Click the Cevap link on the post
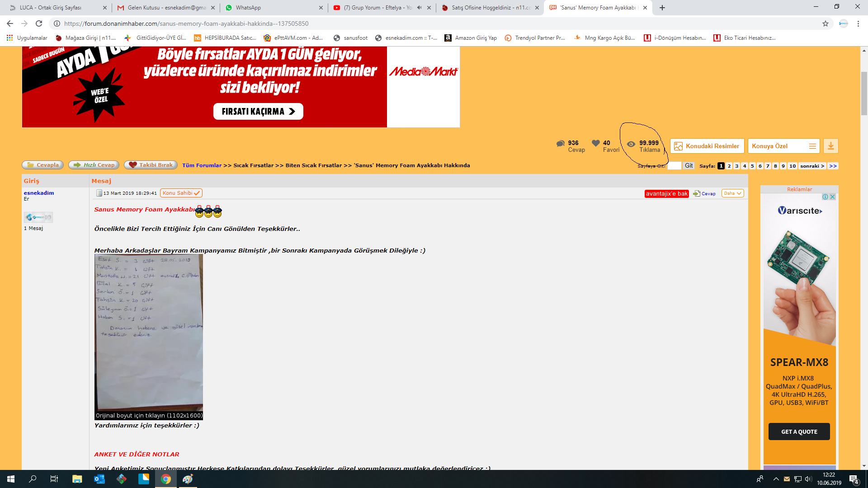This screenshot has width=868, height=488. pos(705,193)
